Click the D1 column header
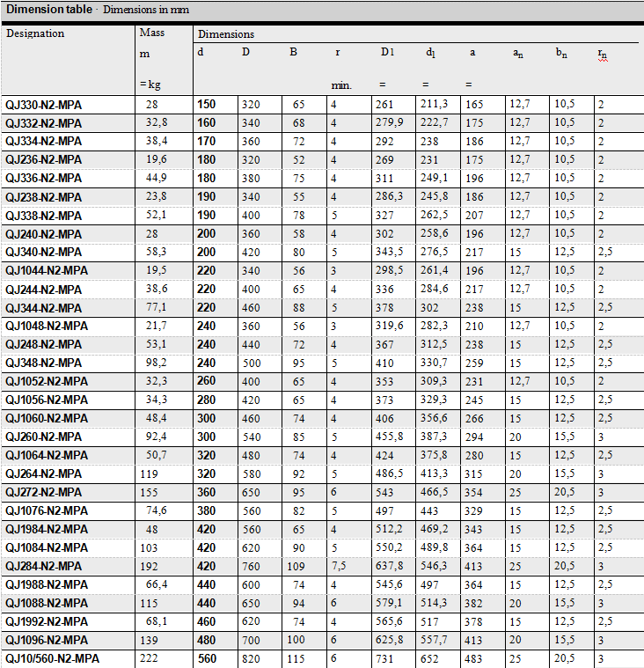 click(x=388, y=53)
